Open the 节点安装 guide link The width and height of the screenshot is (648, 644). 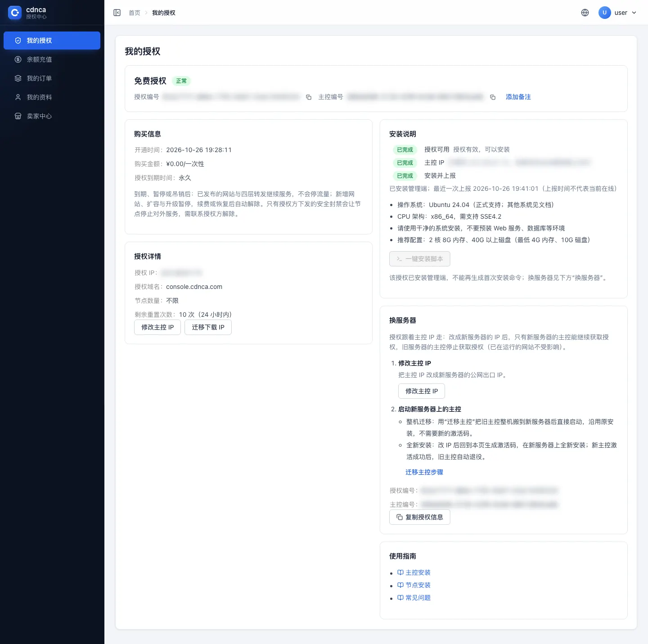pyautogui.click(x=418, y=585)
